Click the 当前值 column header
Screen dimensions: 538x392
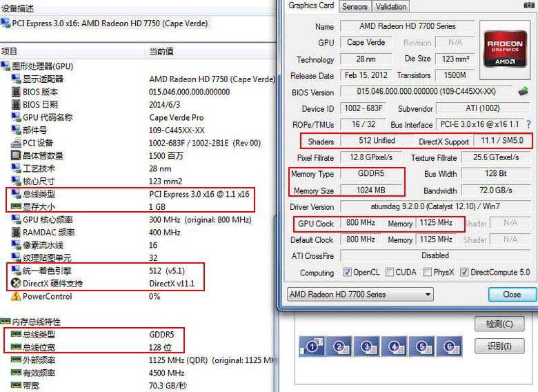(x=161, y=52)
